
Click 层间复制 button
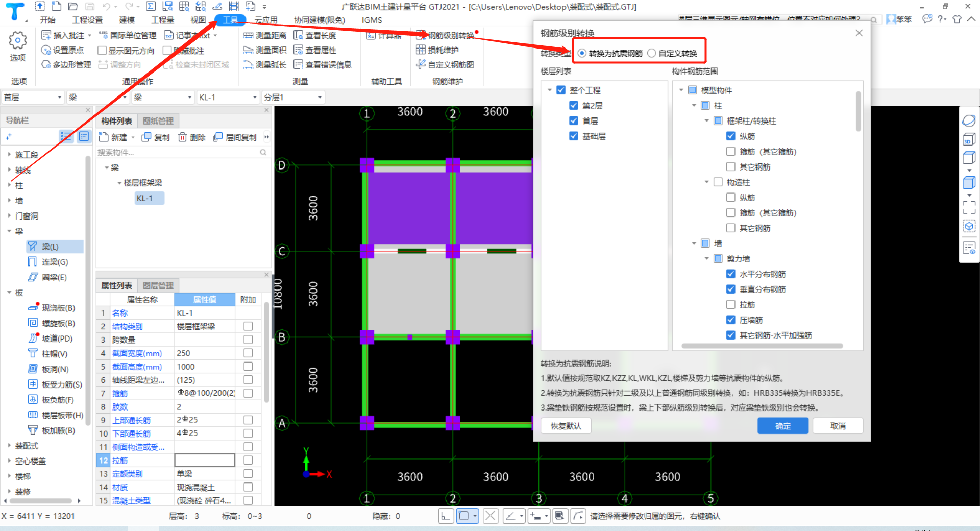(235, 137)
